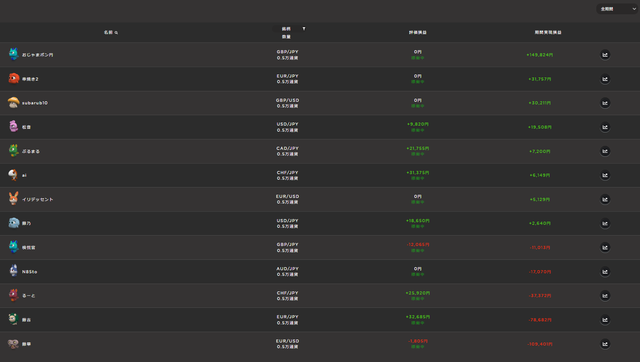
Task: Select user name suberub10
Action: click(35, 103)
